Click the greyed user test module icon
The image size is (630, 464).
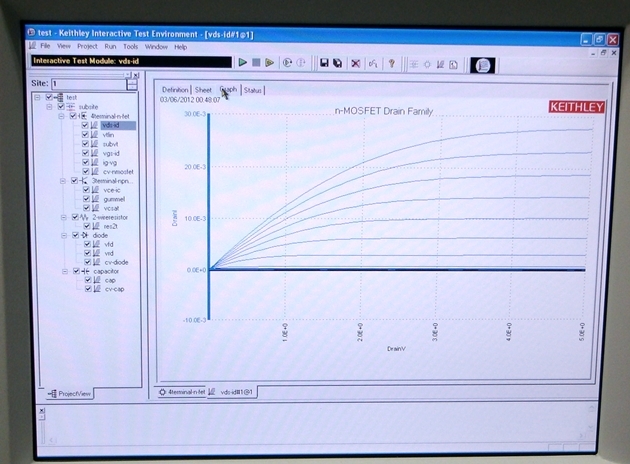click(x=454, y=65)
